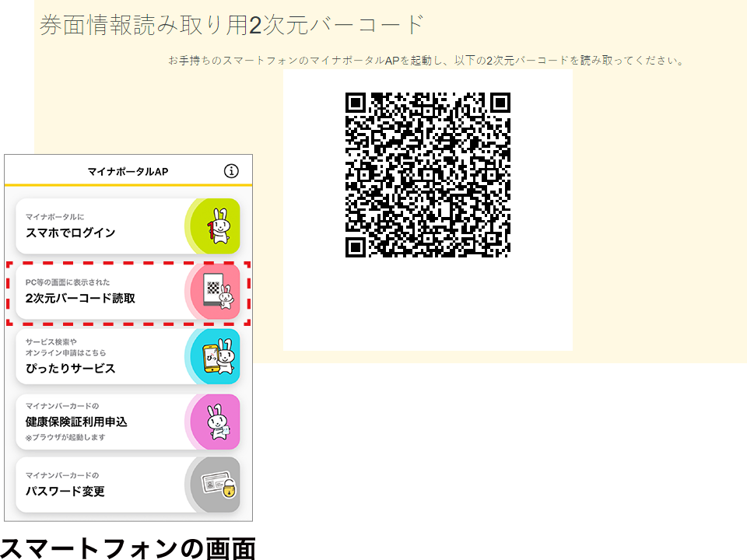Tap the rabbit key icon on スマホでログイン
The height and width of the screenshot is (560, 747).
pyautogui.click(x=219, y=226)
